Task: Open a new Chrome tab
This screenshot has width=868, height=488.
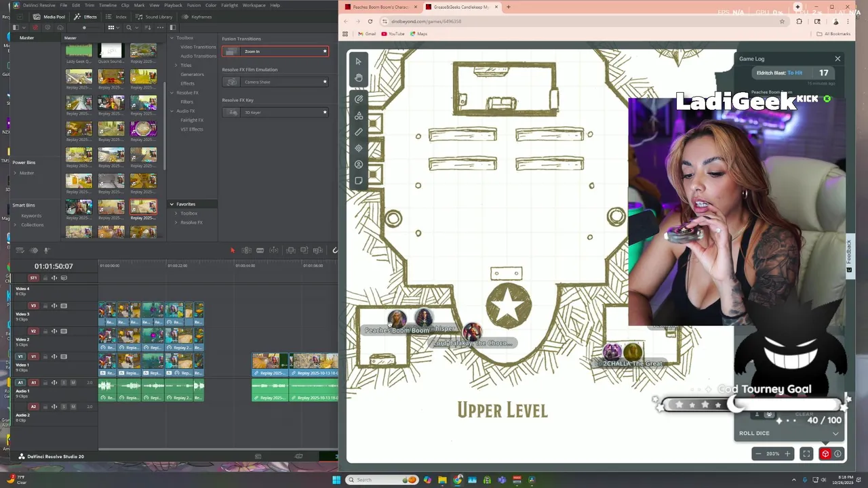Action: pyautogui.click(x=509, y=7)
